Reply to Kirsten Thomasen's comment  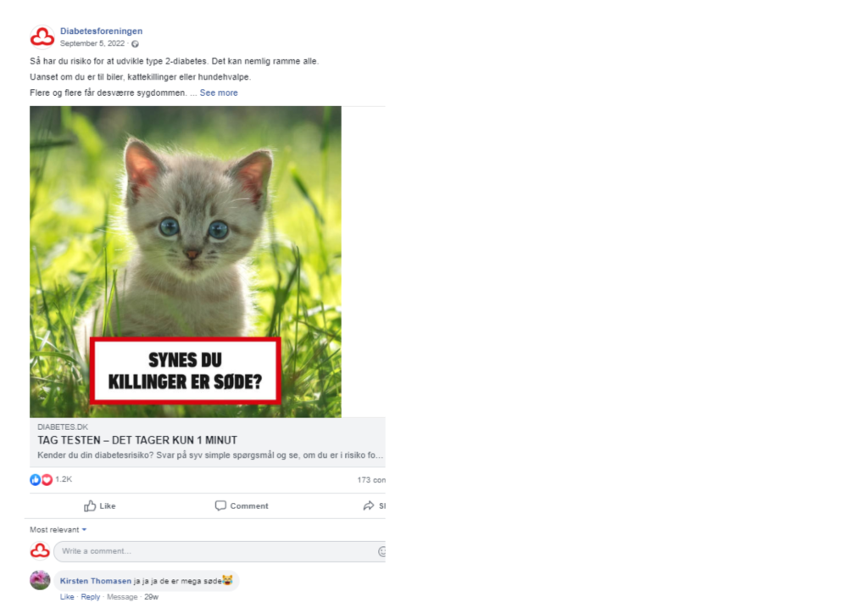pos(90,597)
